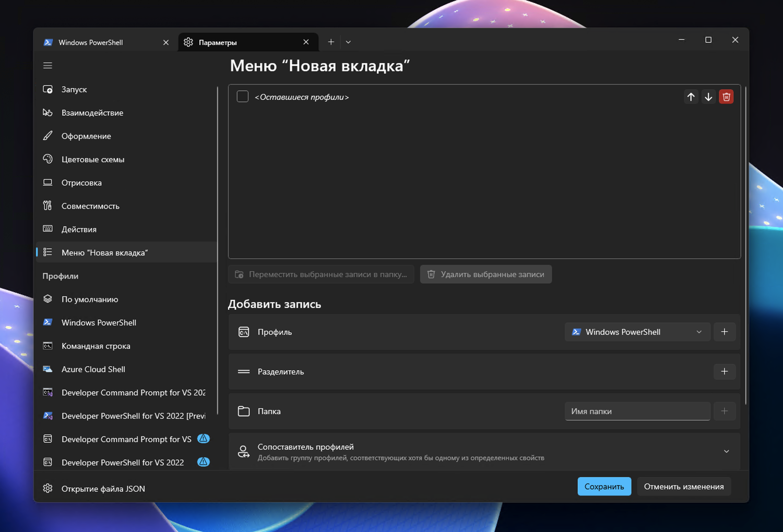Go to the Взаимодействие settings page
Viewport: 783px width, 532px height.
[126, 113]
